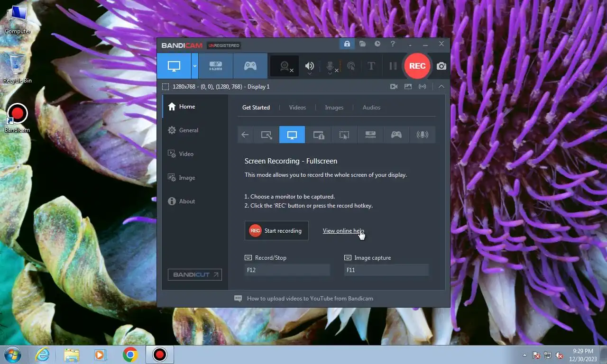Click the big red REC button
Screen dimensions: 607x364
tap(417, 66)
